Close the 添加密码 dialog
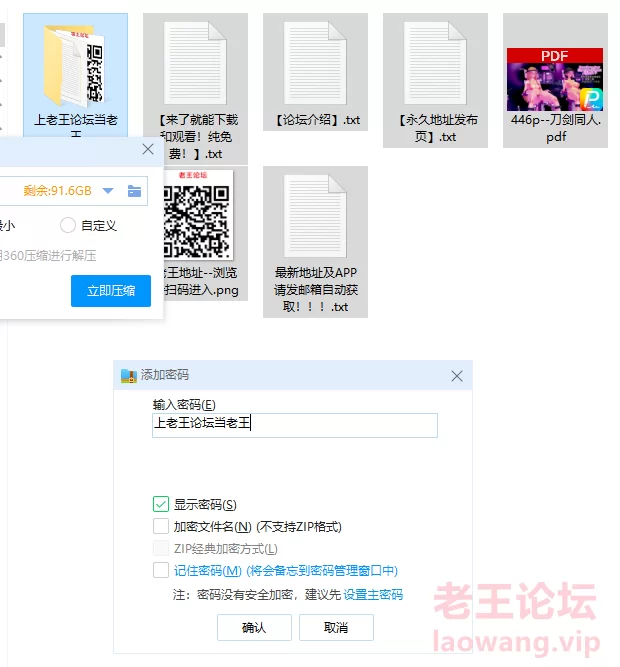Image resolution: width=620 pixels, height=667 pixels. click(x=457, y=376)
